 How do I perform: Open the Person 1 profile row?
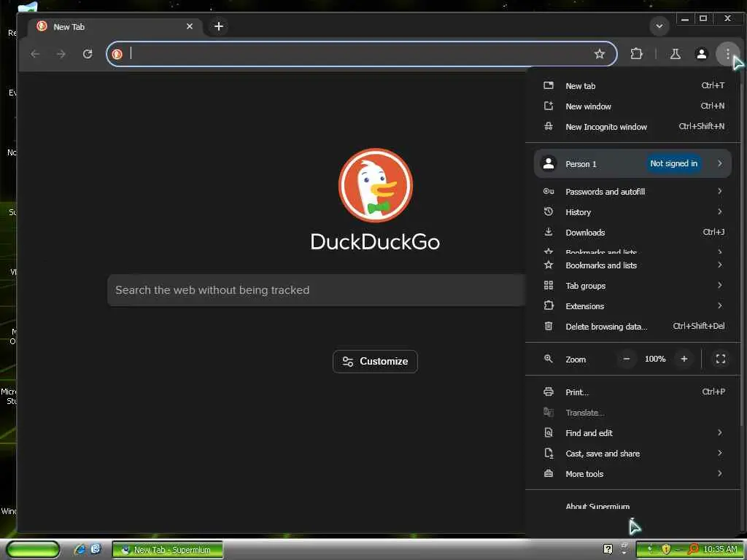click(632, 164)
